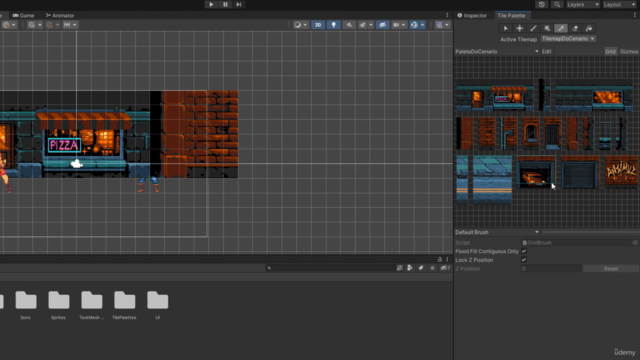Choose the Eraser tool in Tile Palette
Viewport: 640px width, 360px height.
click(x=575, y=29)
